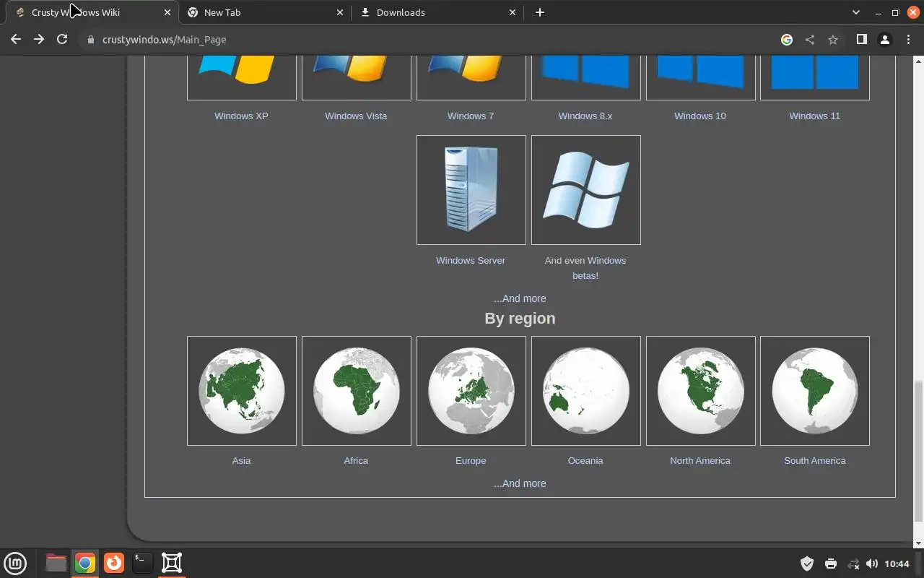924x578 pixels.
Task: Click the Africa globe thumbnail
Action: [357, 391]
